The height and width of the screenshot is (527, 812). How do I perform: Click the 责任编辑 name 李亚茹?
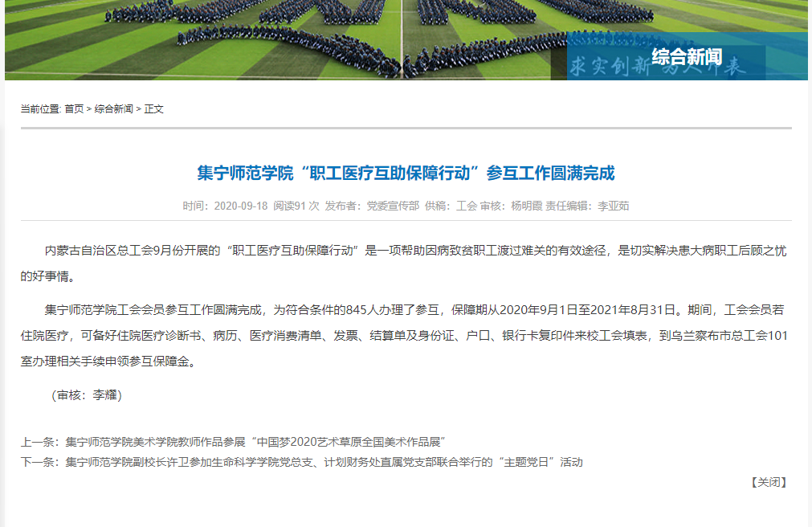pyautogui.click(x=614, y=206)
